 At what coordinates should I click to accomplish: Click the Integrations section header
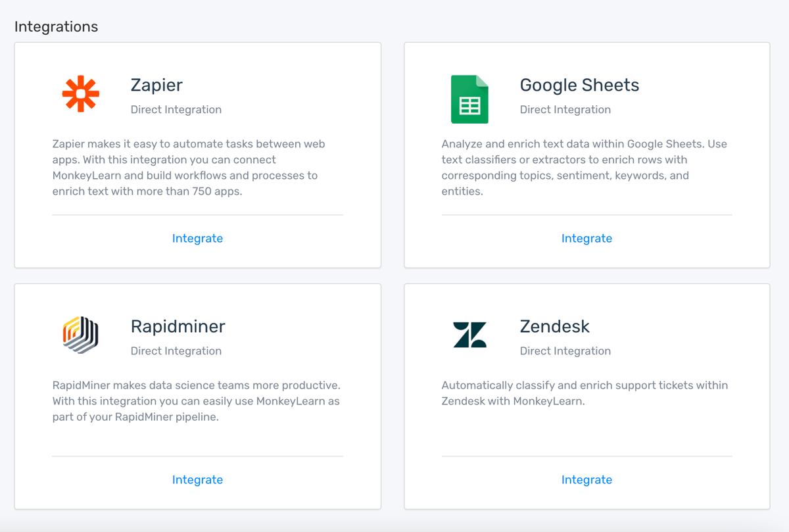tap(56, 26)
